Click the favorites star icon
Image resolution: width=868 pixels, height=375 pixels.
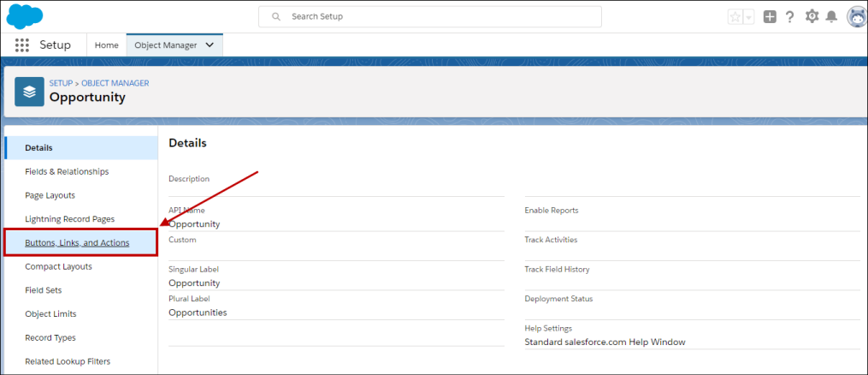(735, 17)
